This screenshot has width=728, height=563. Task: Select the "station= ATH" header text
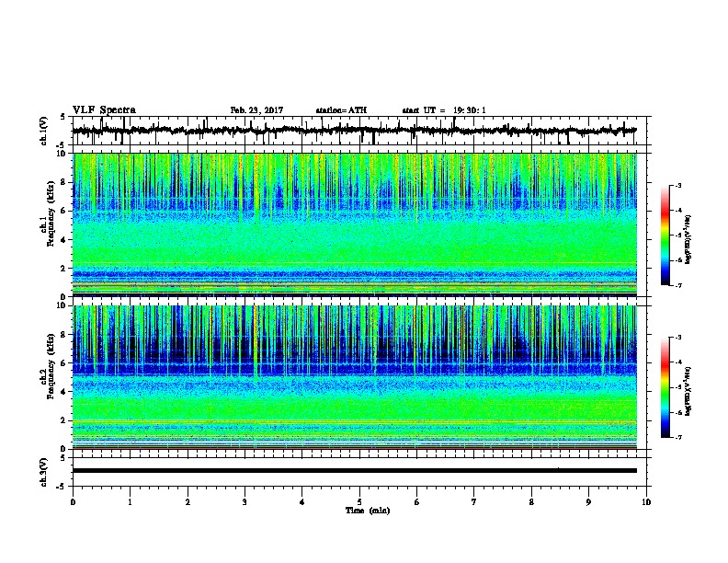[x=341, y=110]
